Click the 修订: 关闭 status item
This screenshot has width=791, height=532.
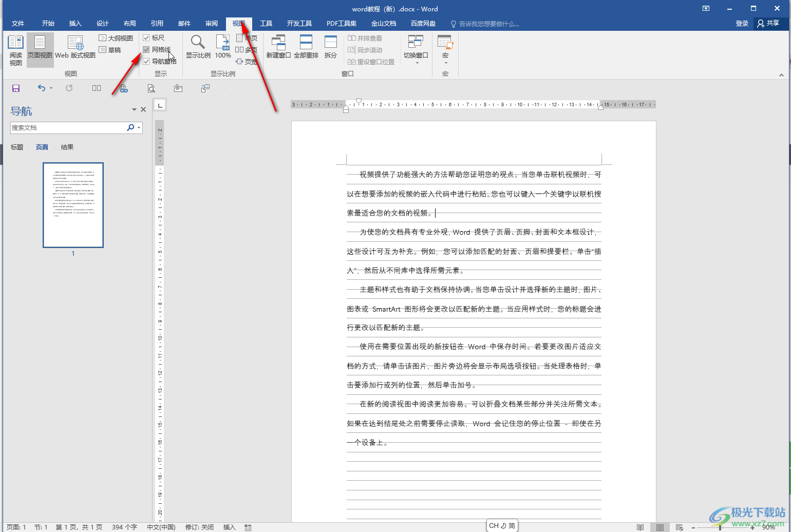click(x=199, y=527)
